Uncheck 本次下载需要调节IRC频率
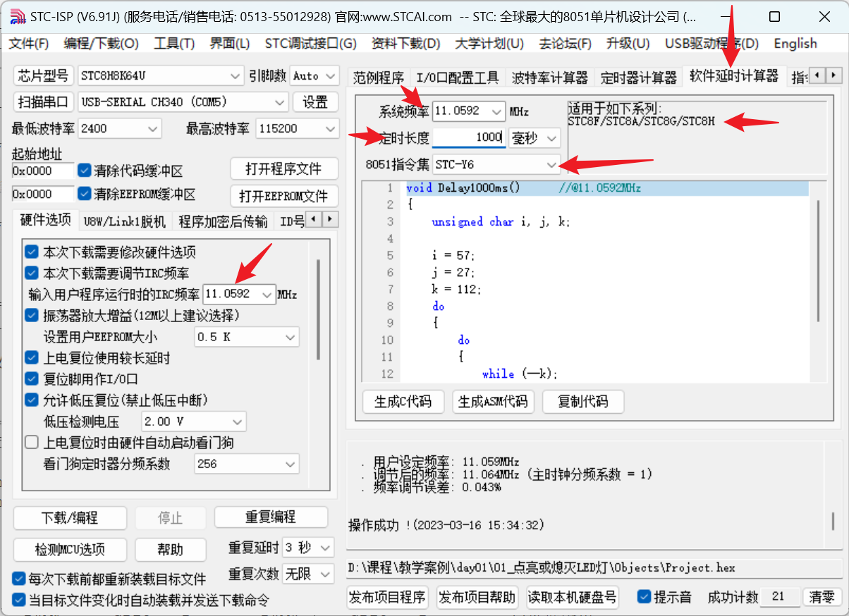Screen dimensions: 849x616 point(32,273)
